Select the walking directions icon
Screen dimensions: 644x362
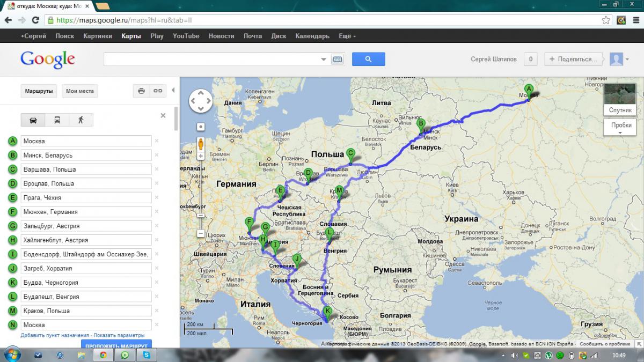click(x=80, y=120)
